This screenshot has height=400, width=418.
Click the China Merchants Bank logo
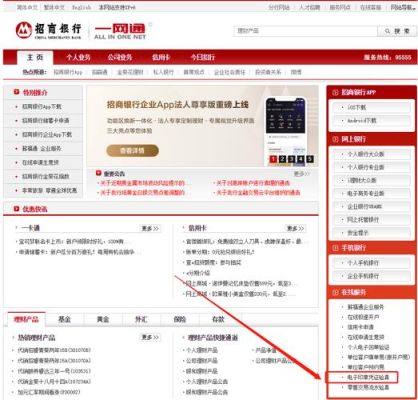point(48,30)
